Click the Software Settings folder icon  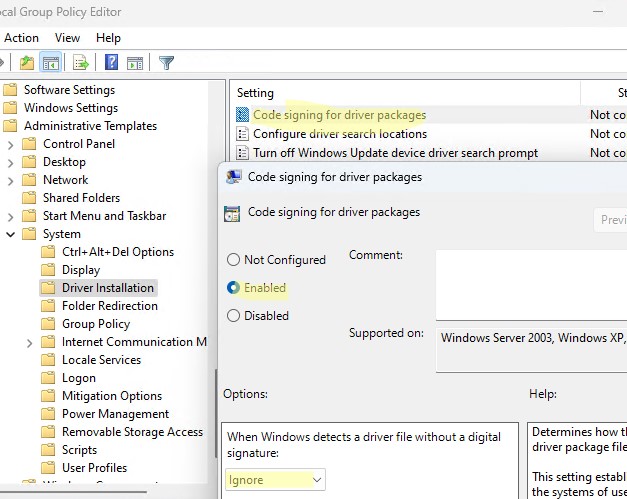pyautogui.click(x=10, y=90)
